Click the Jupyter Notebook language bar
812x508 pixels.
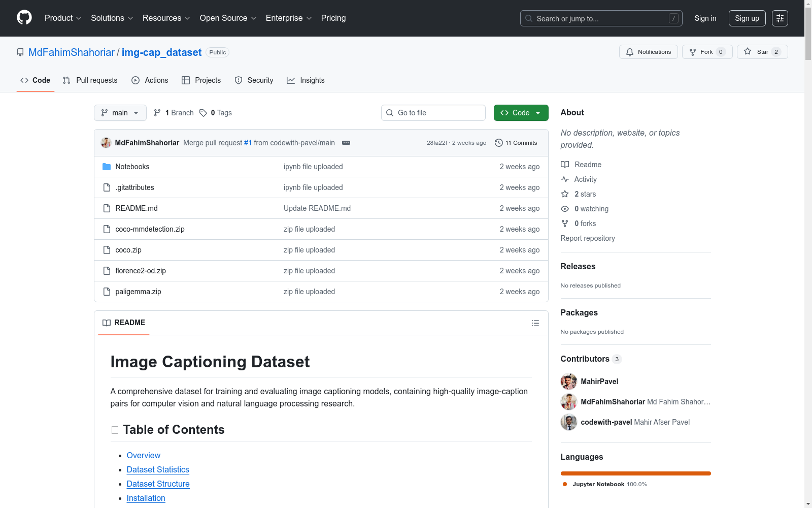click(x=636, y=473)
